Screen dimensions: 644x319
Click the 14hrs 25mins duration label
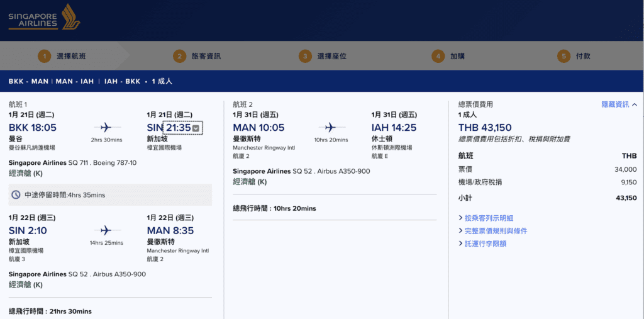tap(106, 243)
